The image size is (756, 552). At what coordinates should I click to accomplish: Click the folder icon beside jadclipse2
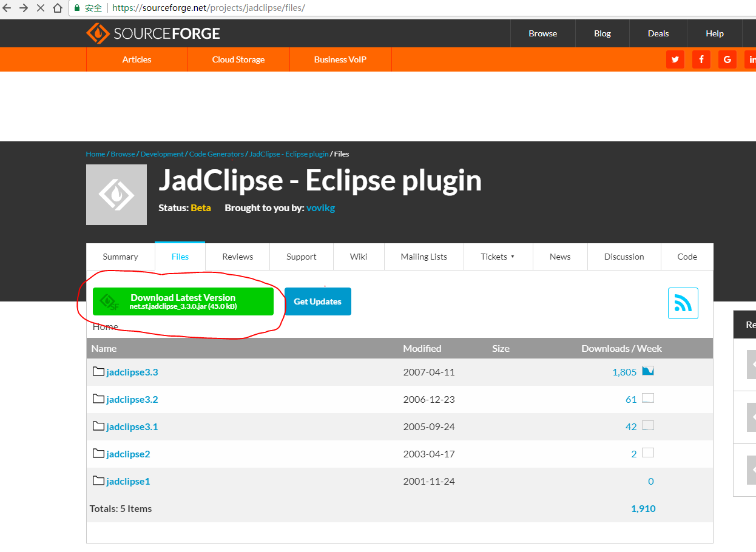pyautogui.click(x=98, y=453)
